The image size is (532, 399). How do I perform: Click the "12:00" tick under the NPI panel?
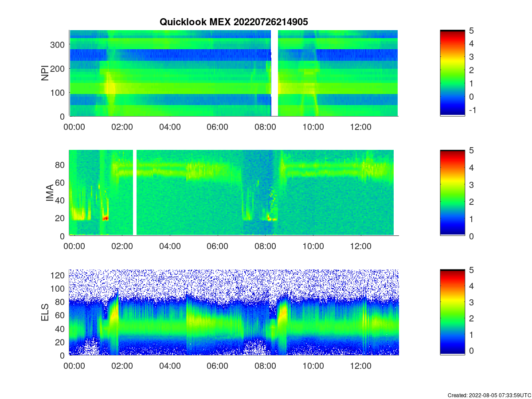(x=360, y=127)
